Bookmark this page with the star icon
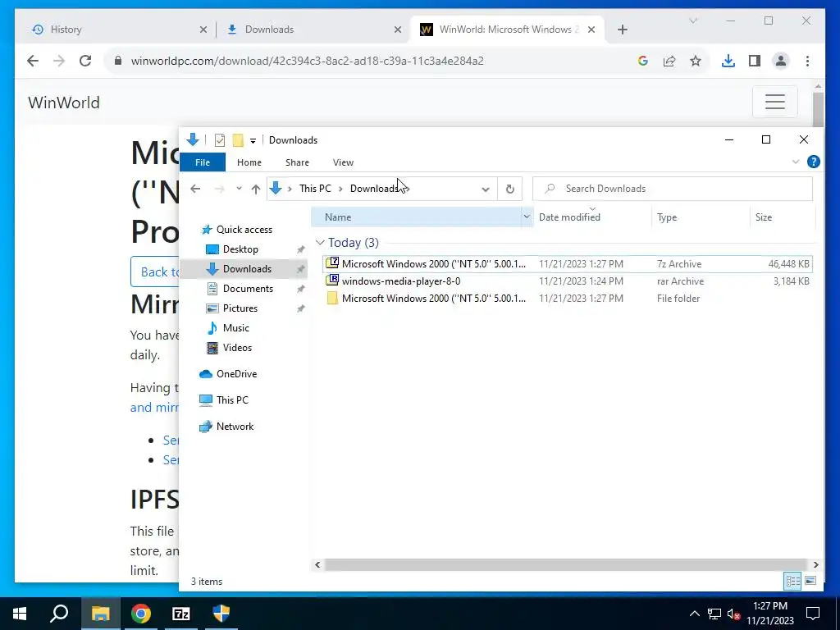840x630 pixels. point(696,61)
